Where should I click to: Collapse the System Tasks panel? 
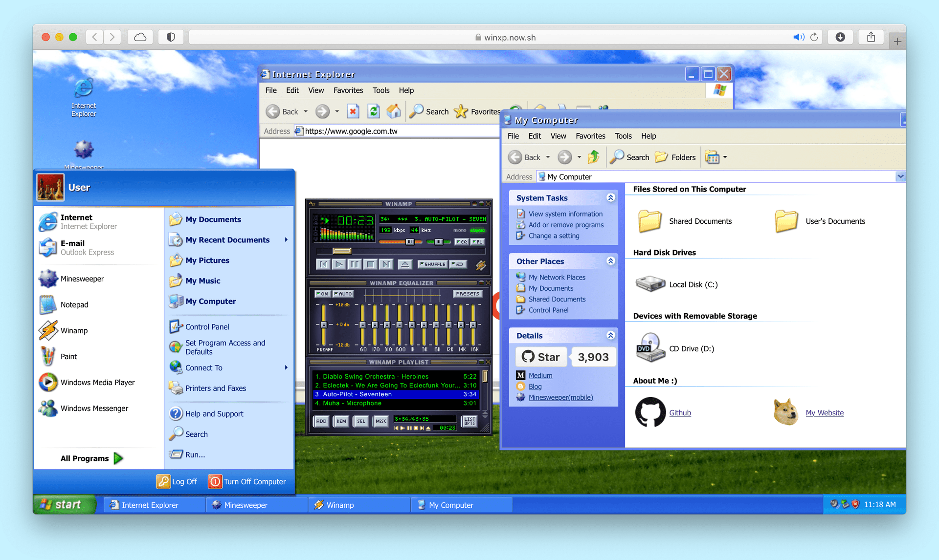(x=610, y=197)
